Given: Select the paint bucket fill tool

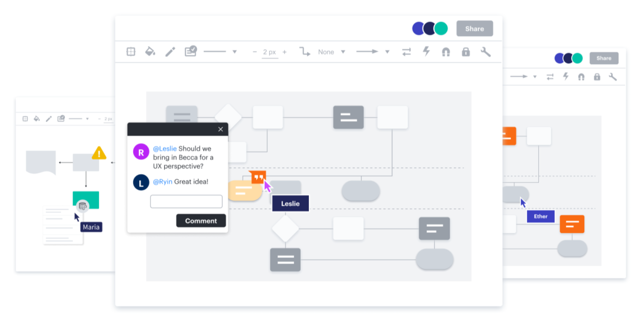Looking at the screenshot, I should (x=150, y=52).
